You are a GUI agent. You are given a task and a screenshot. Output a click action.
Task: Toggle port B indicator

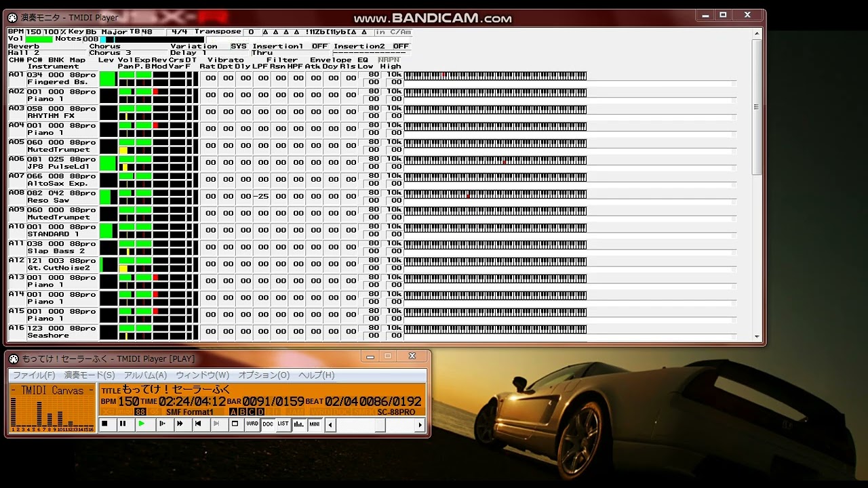(242, 412)
